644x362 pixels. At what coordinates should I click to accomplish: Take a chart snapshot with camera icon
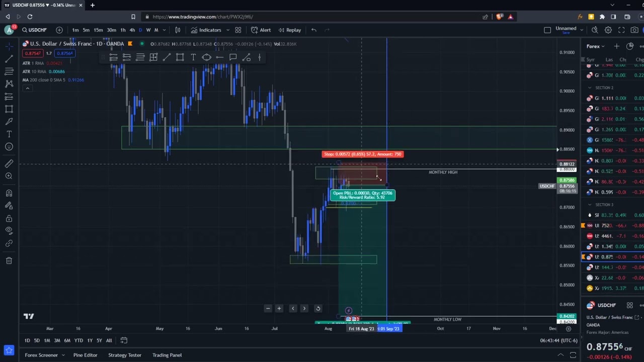tap(634, 30)
